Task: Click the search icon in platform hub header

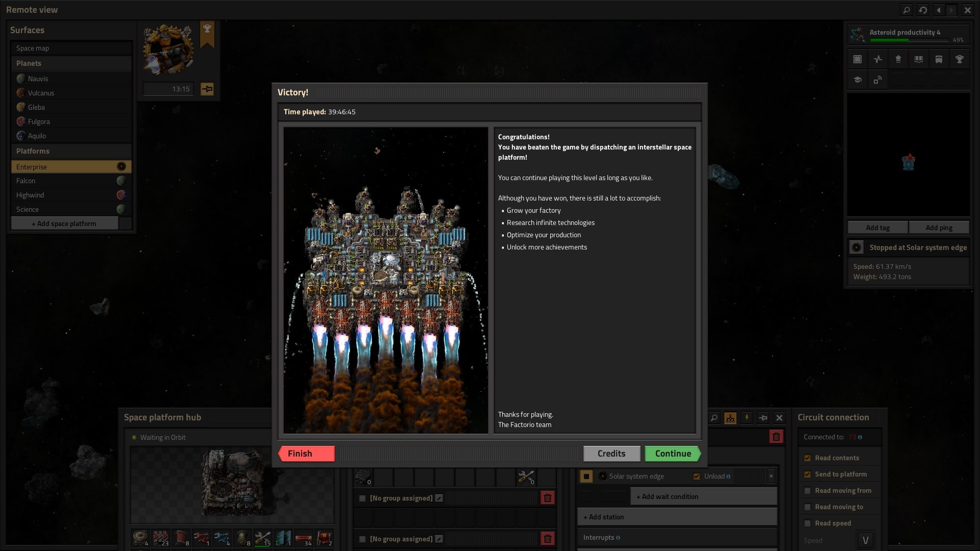Action: pos(714,418)
